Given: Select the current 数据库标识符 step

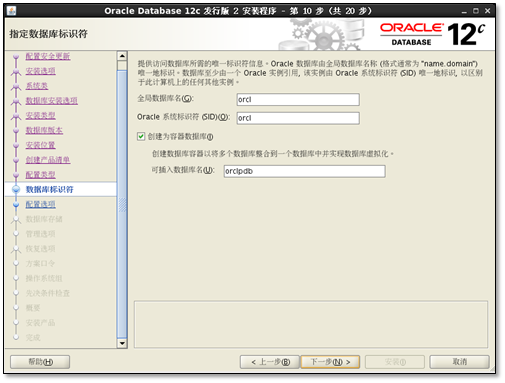Looking at the screenshot, I should tap(50, 189).
